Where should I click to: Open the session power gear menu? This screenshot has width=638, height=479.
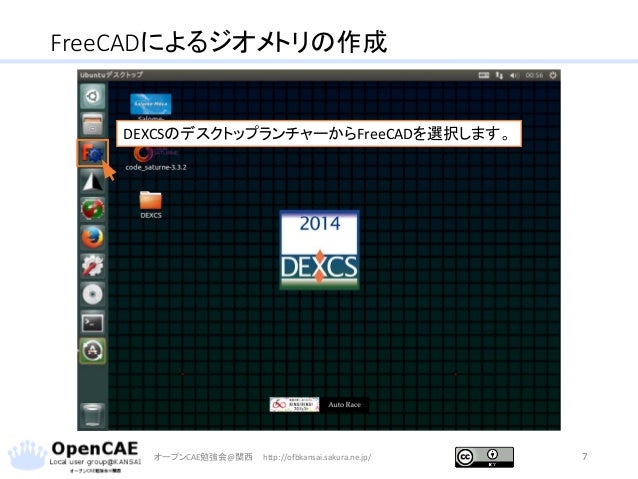[553, 75]
